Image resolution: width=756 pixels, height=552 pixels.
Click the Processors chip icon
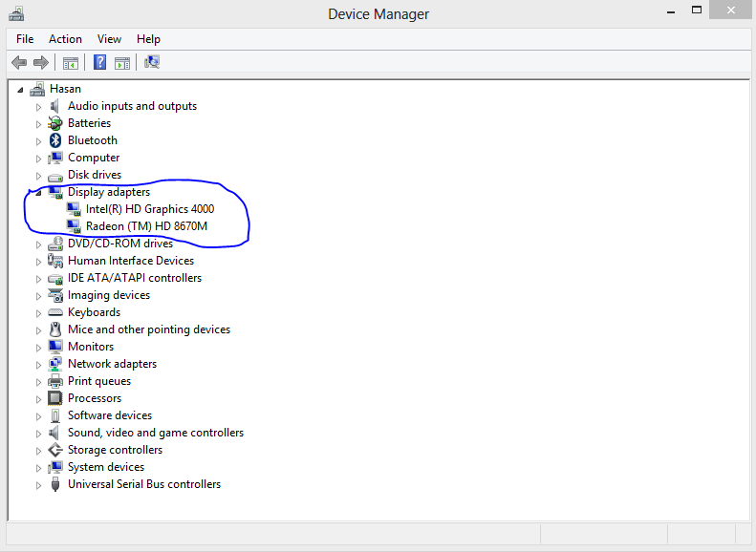(x=55, y=398)
